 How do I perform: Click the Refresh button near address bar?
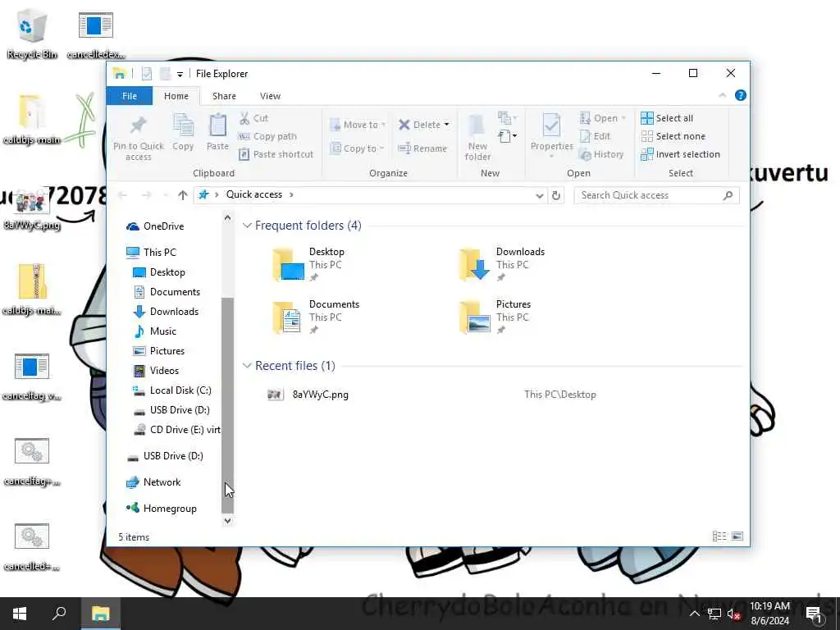(x=556, y=195)
